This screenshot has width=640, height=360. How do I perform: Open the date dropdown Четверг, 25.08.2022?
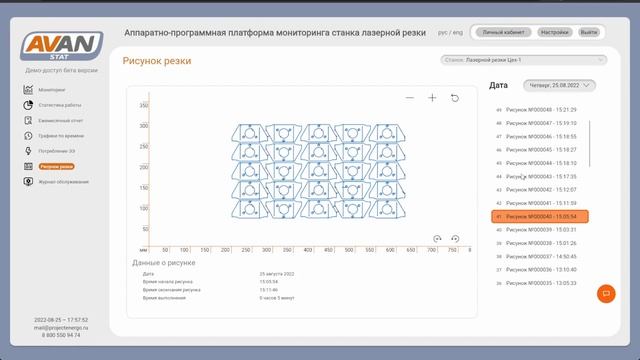coord(559,85)
